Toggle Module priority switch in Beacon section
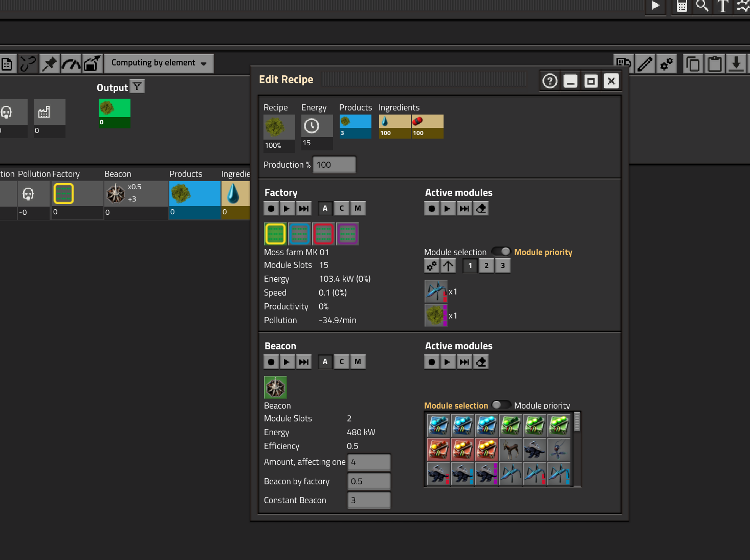750x560 pixels. 501,405
